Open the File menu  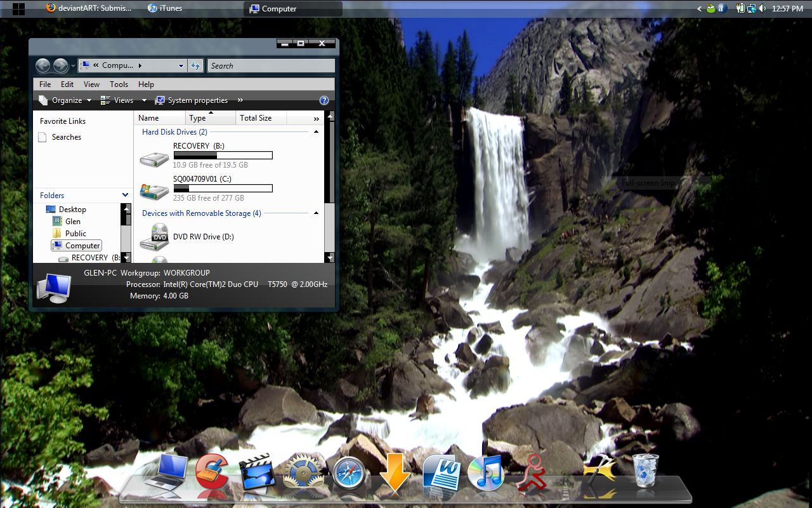(x=45, y=84)
